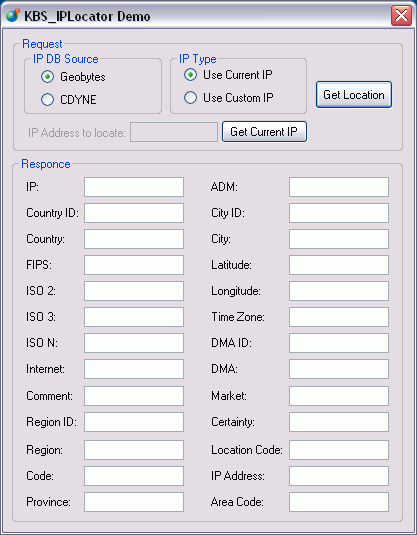Click the Longitude field

point(339,291)
